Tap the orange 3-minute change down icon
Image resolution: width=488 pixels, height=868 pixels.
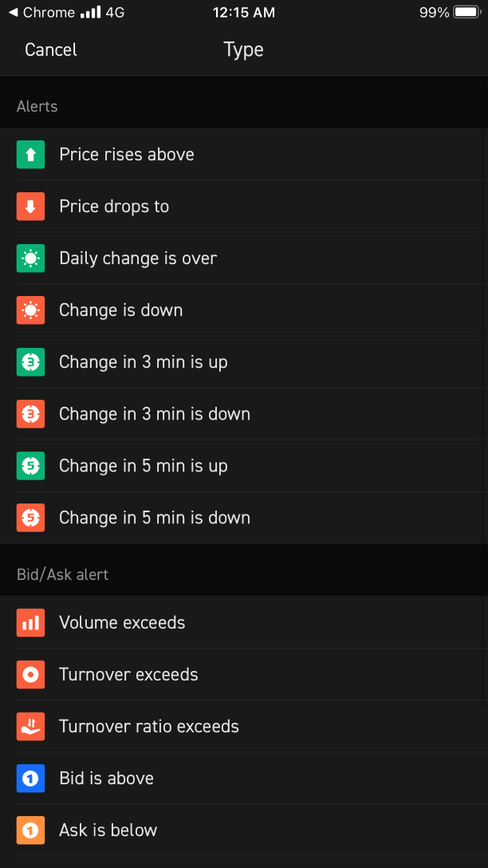(30, 415)
